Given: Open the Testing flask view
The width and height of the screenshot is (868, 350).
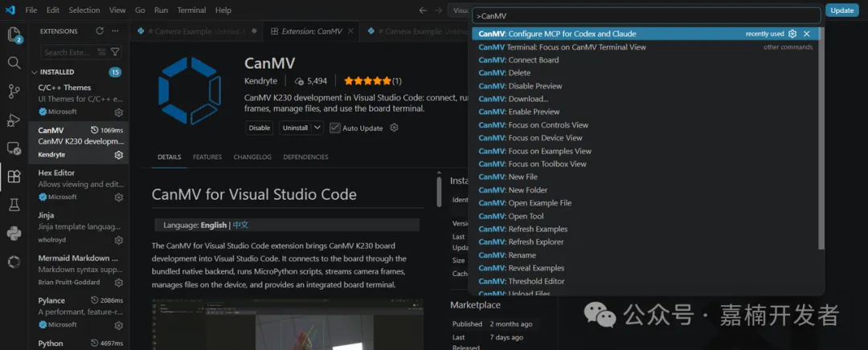Looking at the screenshot, I should pyautogui.click(x=14, y=206).
